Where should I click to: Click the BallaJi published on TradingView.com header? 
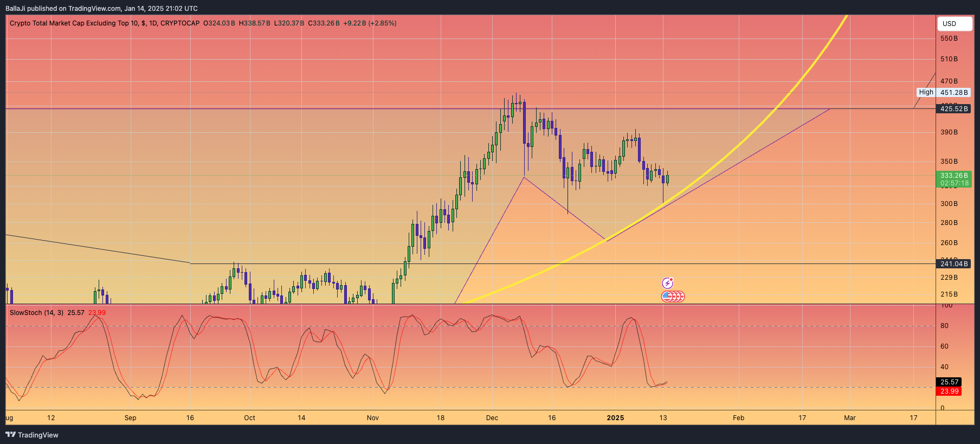101,9
